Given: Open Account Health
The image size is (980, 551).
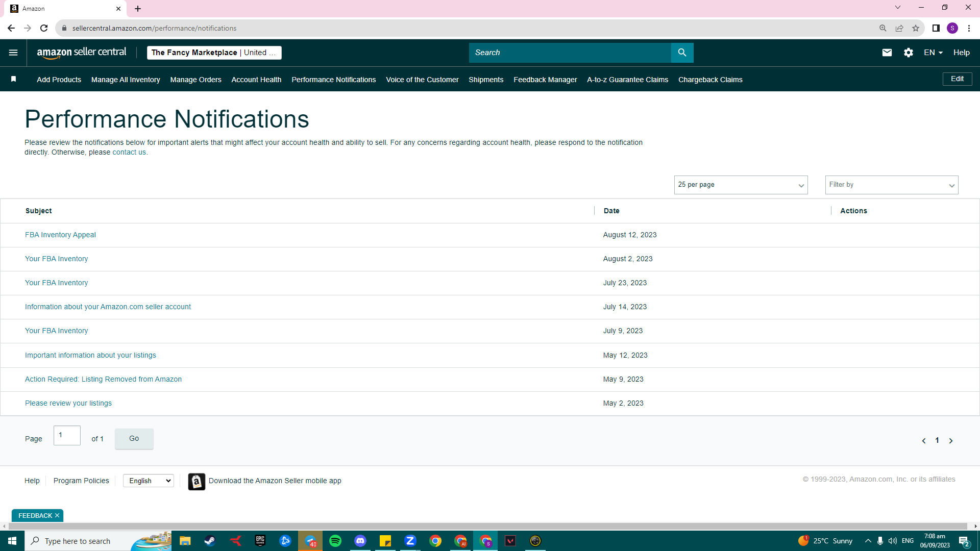Looking at the screenshot, I should point(256,80).
